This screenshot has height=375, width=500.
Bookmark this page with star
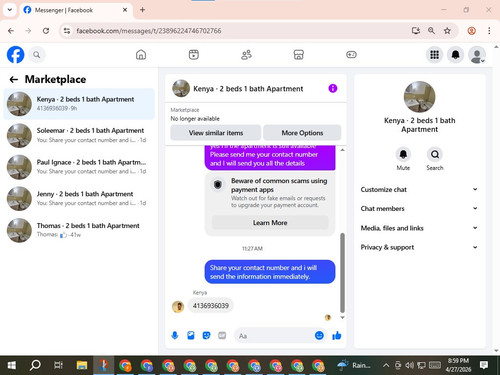click(447, 31)
